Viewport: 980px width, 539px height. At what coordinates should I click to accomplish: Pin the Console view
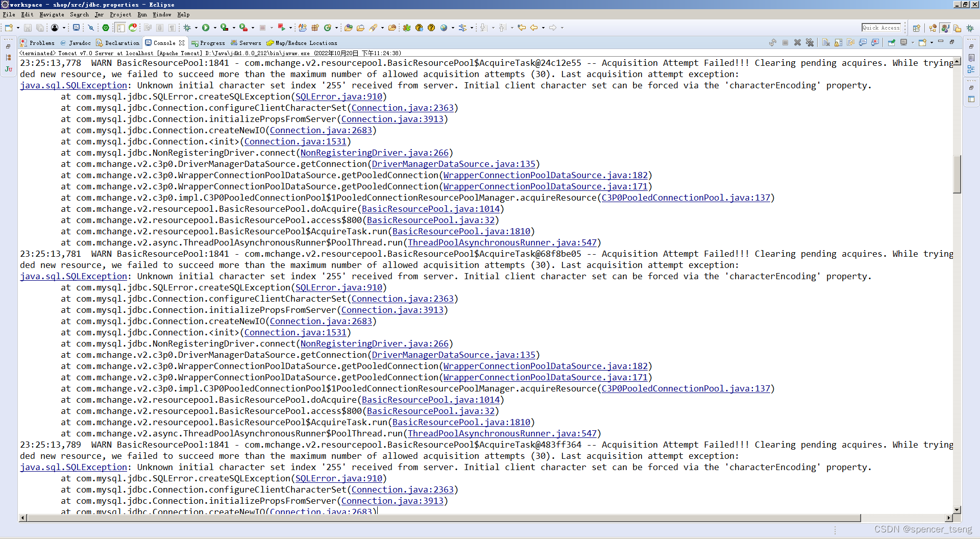[892, 42]
